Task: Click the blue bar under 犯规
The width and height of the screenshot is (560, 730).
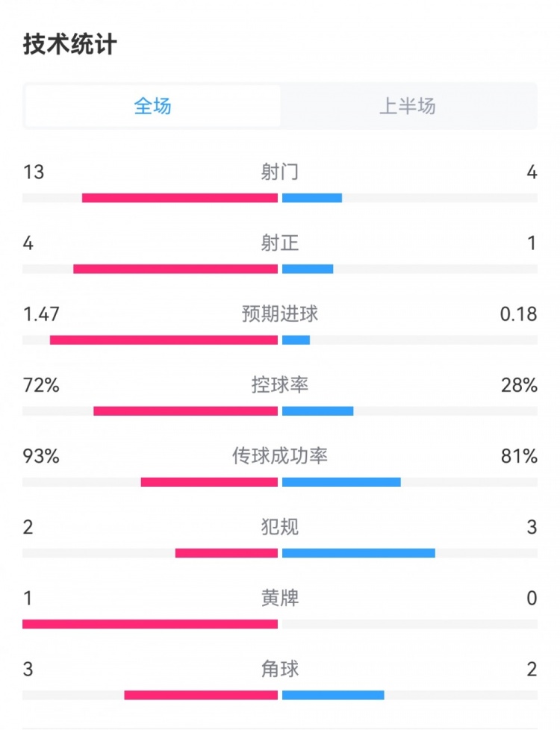Action: (x=358, y=553)
